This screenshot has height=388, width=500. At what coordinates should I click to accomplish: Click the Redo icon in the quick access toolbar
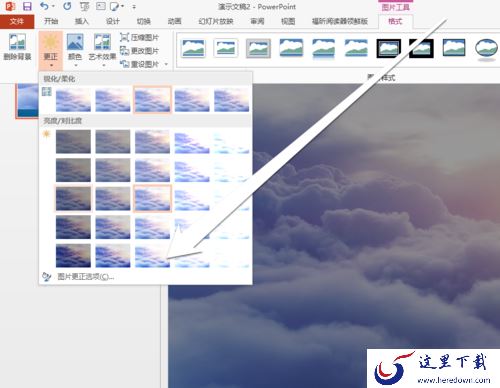coord(67,6)
